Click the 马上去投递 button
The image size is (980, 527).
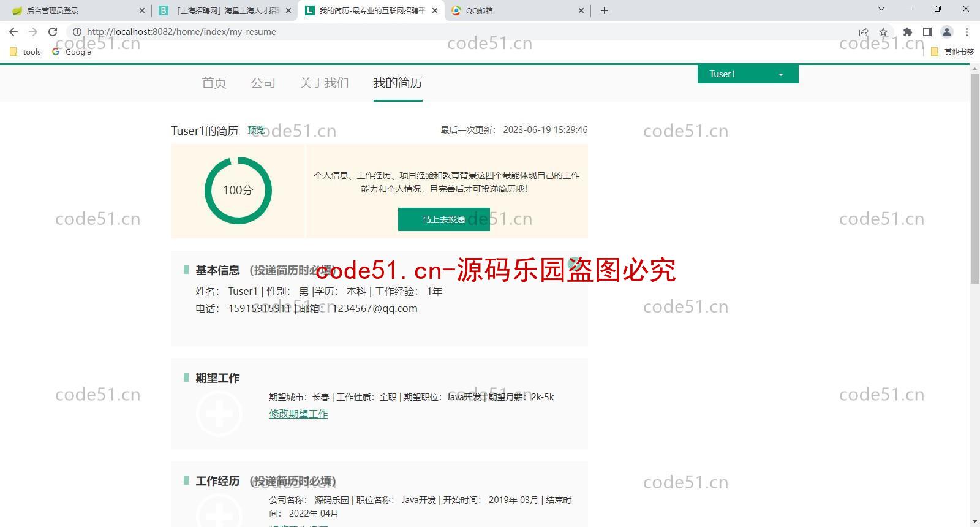click(444, 219)
